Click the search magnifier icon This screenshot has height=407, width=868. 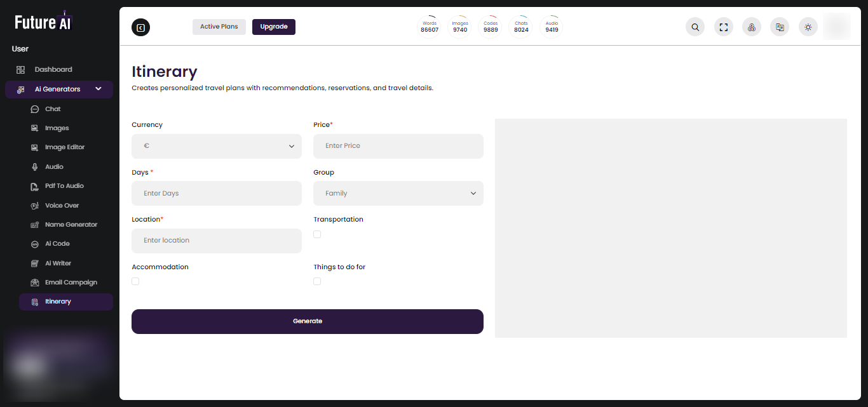[695, 27]
